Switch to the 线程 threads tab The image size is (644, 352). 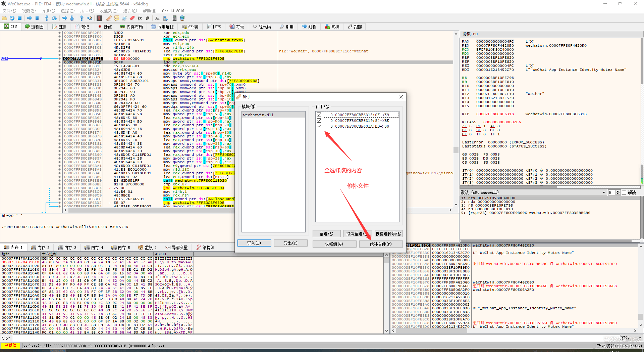point(309,27)
